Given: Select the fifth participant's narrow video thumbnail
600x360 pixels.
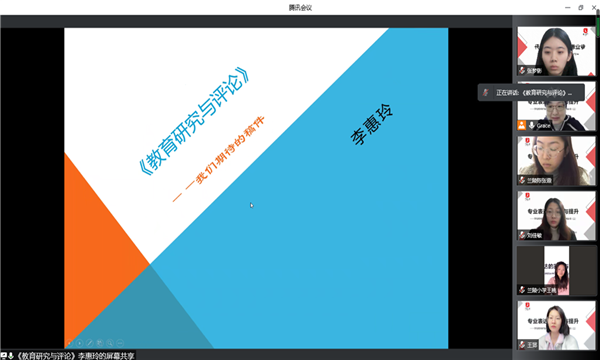Looking at the screenshot, I should tap(556, 270).
